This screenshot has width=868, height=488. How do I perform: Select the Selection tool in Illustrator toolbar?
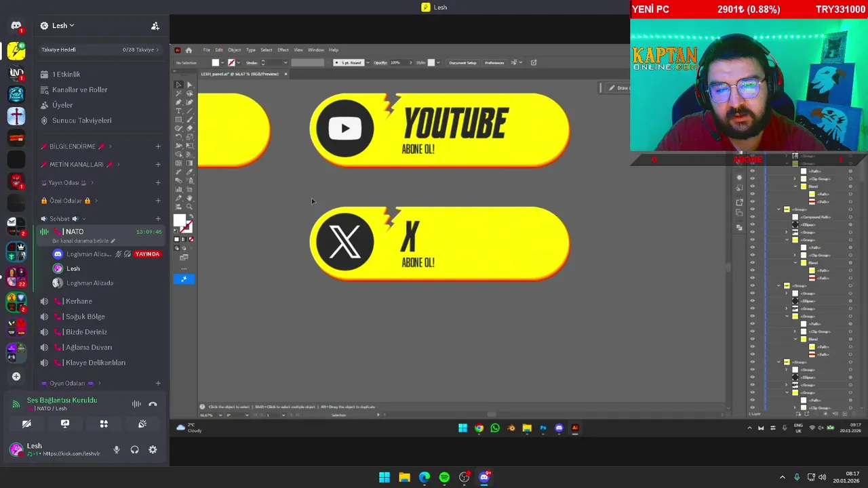[178, 85]
